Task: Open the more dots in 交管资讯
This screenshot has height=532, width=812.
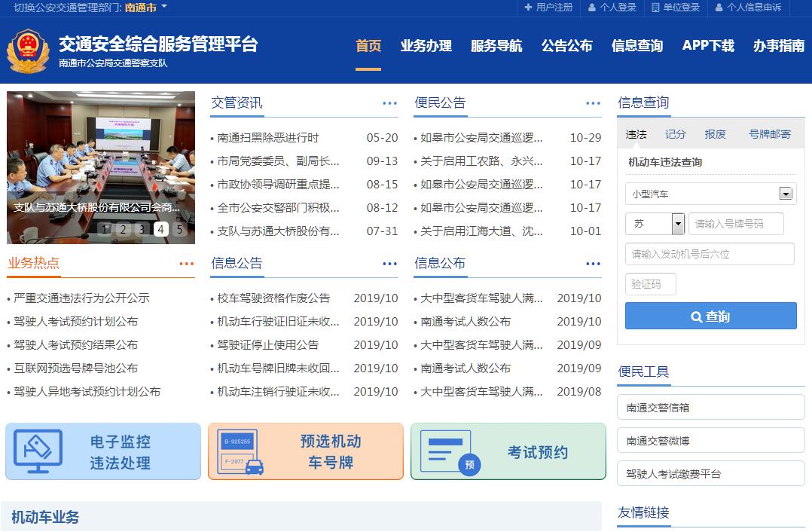Action: click(389, 103)
